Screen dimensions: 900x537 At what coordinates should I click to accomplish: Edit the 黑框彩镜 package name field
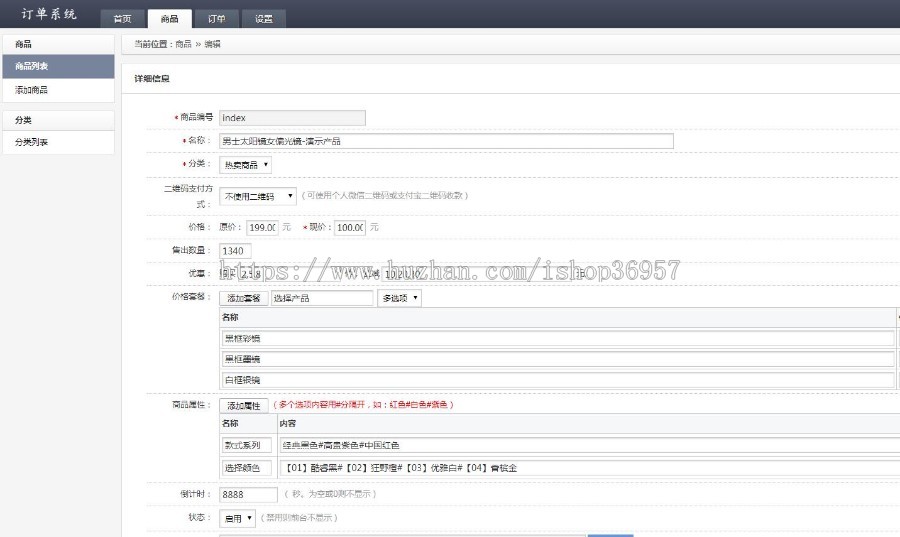[558, 338]
